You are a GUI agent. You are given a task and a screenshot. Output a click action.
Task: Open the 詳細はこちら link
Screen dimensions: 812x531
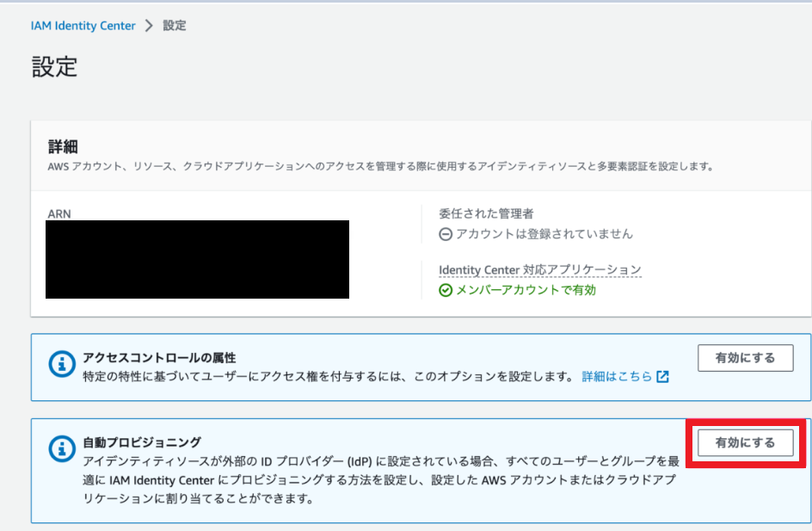pos(617,377)
